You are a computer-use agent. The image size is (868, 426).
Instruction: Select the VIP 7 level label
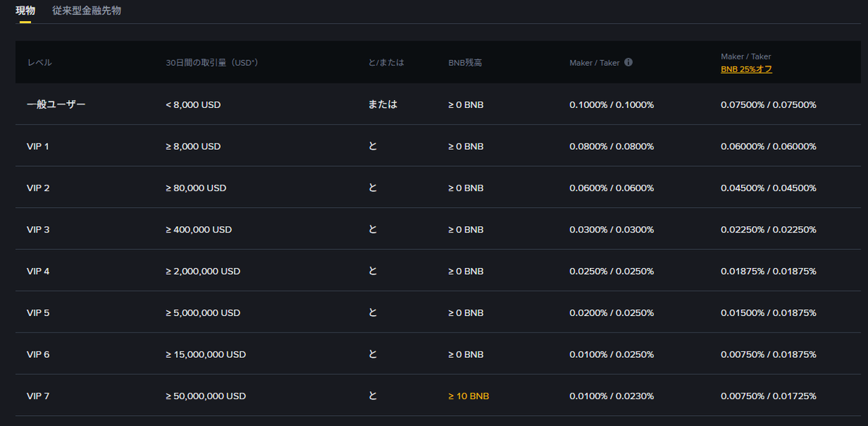click(38, 396)
